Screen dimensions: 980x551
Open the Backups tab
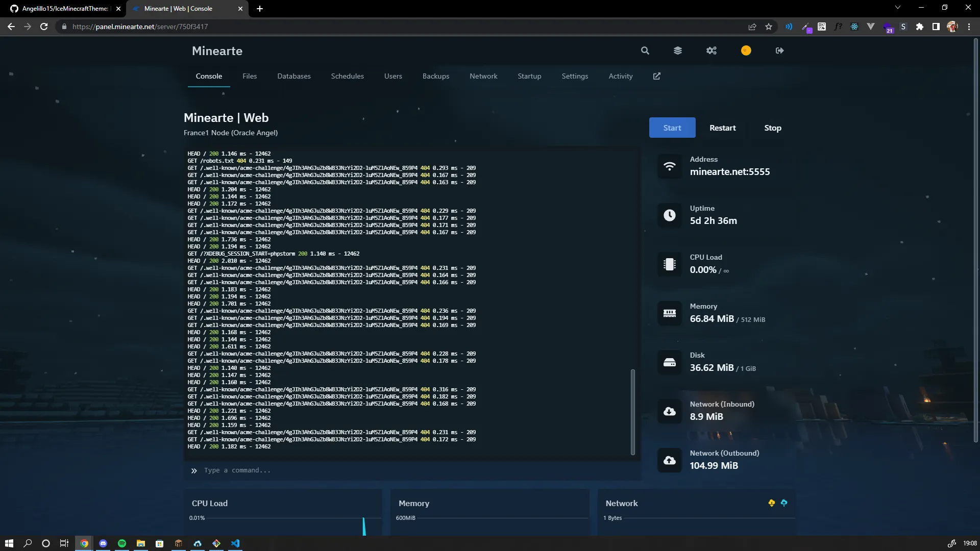(x=436, y=76)
